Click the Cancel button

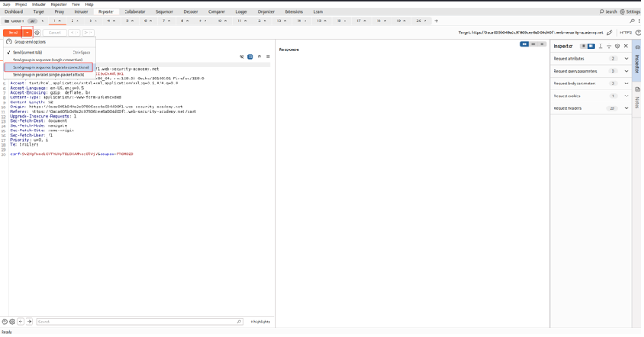pyautogui.click(x=55, y=32)
